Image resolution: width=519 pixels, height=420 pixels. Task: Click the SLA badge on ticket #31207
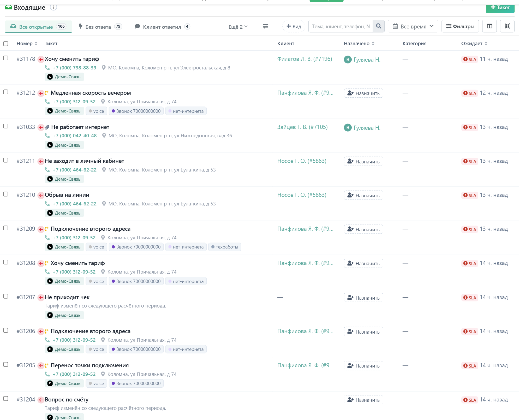[x=469, y=298]
